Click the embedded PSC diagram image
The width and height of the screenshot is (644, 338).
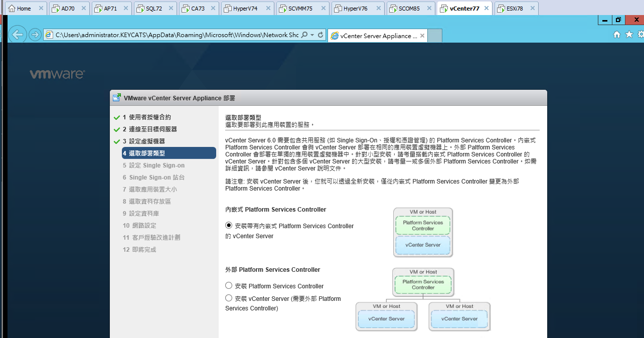423,233
